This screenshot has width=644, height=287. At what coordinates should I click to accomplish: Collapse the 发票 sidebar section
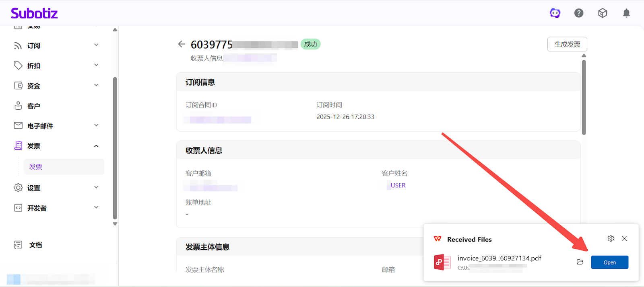click(x=56, y=146)
